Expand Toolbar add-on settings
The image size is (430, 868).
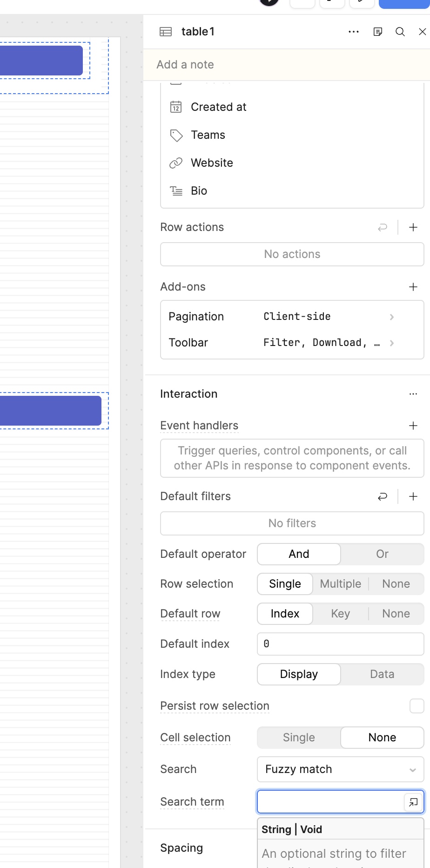coord(392,343)
